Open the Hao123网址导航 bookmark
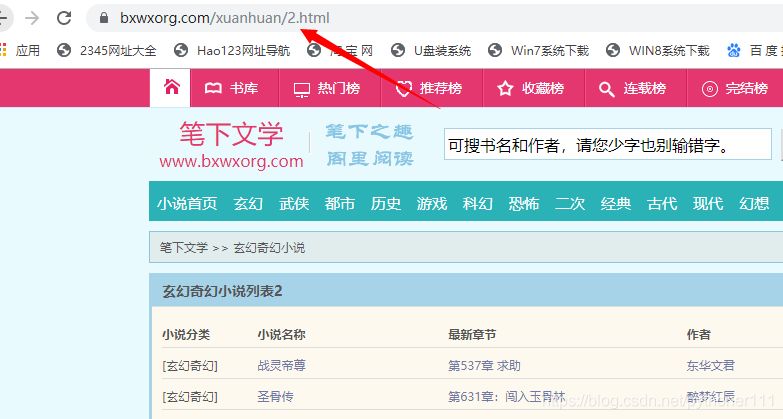783x419 pixels. [x=232, y=50]
